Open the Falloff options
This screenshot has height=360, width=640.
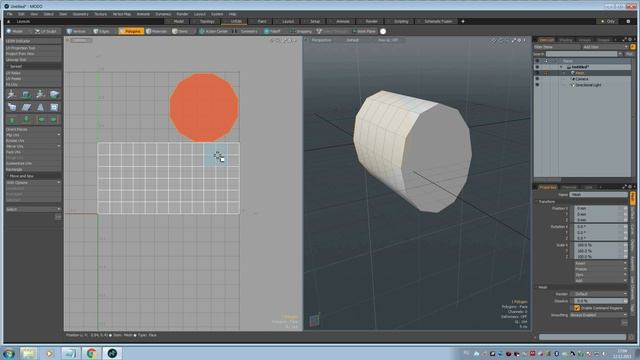tap(273, 31)
